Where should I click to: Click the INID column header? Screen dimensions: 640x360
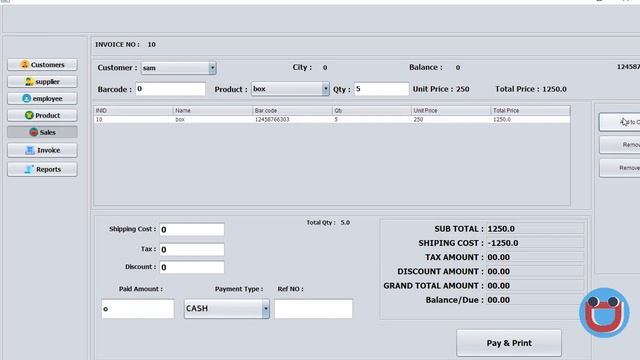(133, 111)
